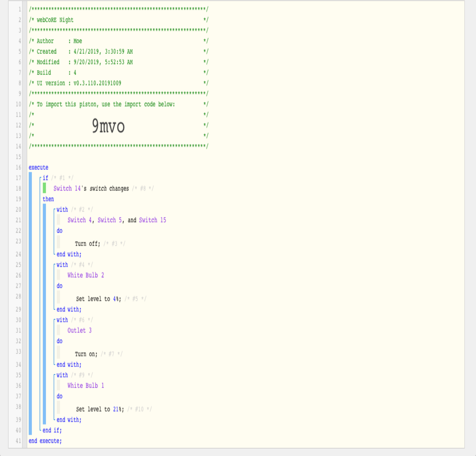Click the Switch 4 device

click(x=80, y=220)
